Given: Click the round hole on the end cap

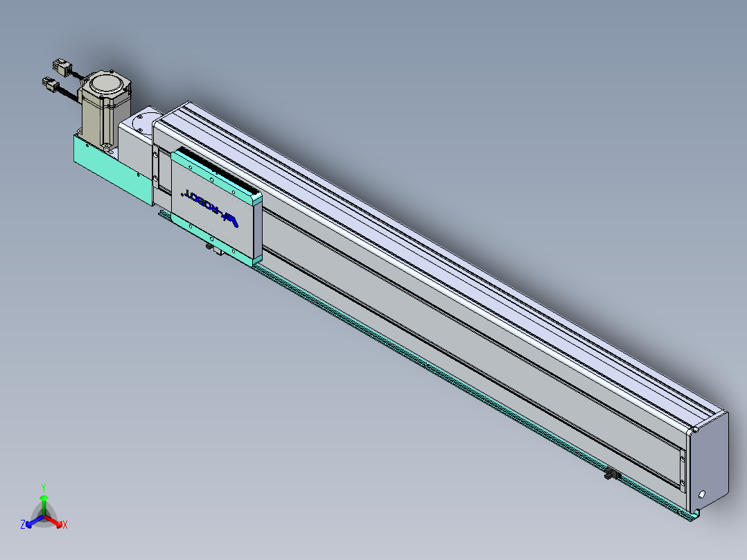Looking at the screenshot, I should (x=701, y=495).
